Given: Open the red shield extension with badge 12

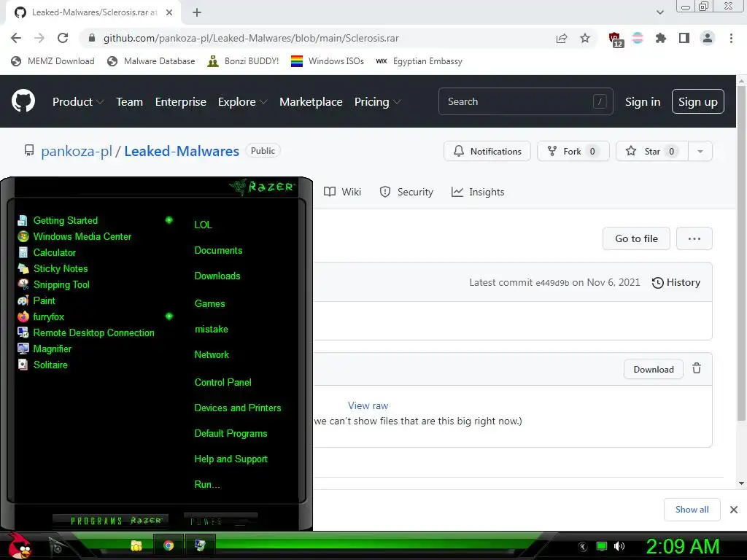Looking at the screenshot, I should [615, 39].
